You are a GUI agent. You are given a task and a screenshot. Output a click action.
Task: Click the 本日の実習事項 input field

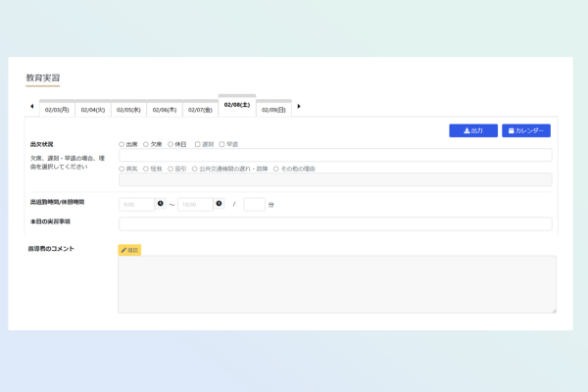click(335, 223)
